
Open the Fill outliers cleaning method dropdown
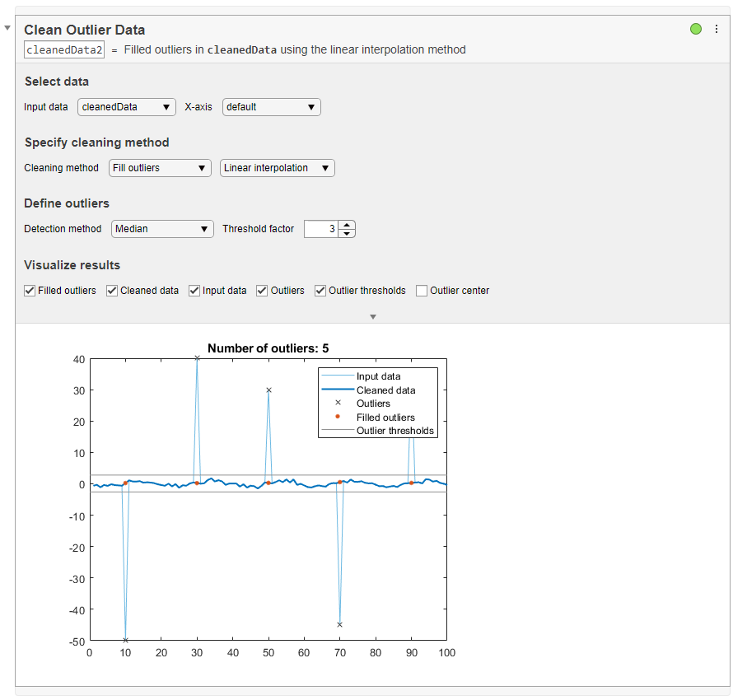point(160,168)
